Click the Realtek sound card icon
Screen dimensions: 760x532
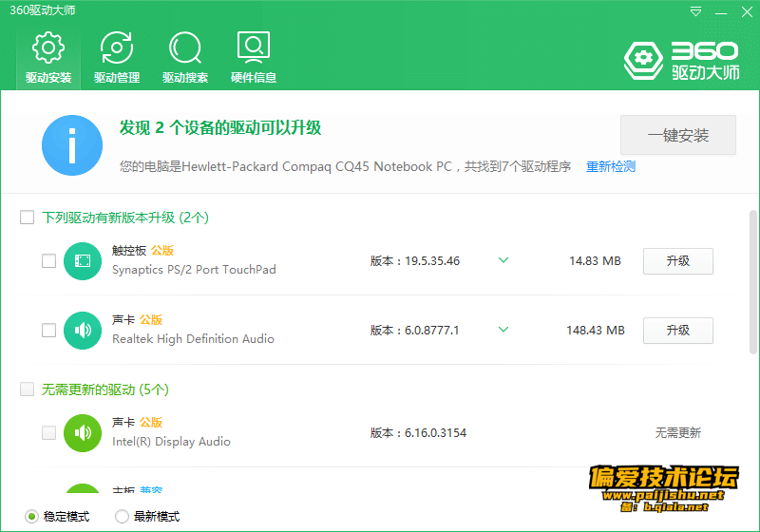tap(83, 331)
